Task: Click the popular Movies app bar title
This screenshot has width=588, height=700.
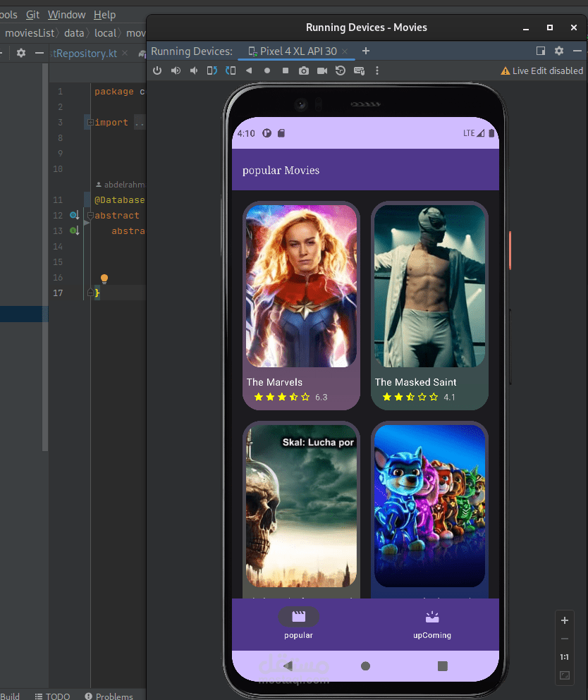Action: tap(281, 170)
